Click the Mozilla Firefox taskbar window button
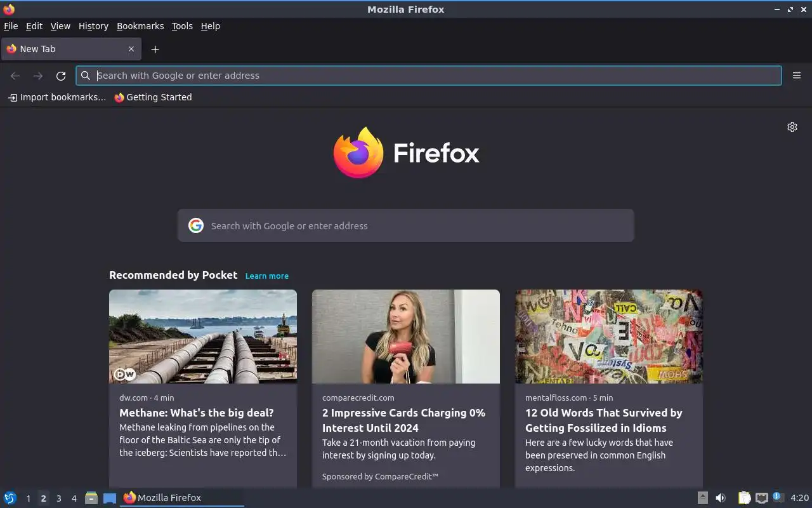 182,498
